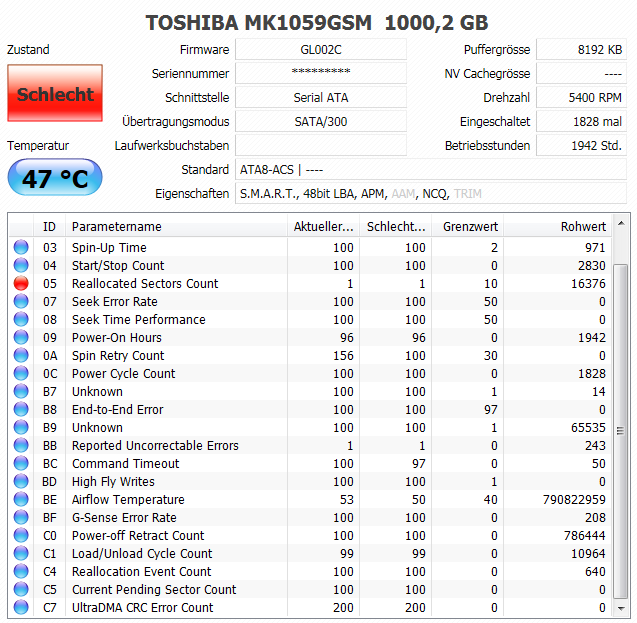Click the Eingeschaltet field showing 1828 mal
Viewport: 637px width, 623px height.
(581, 121)
